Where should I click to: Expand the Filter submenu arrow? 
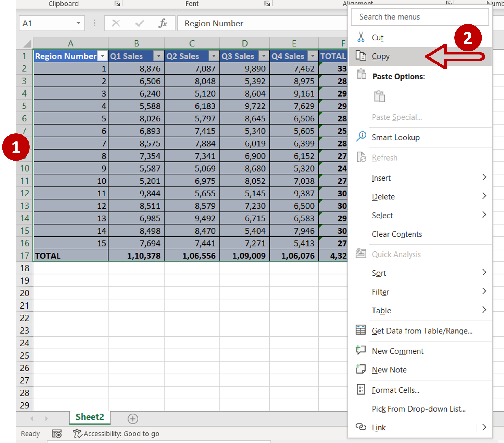484,291
